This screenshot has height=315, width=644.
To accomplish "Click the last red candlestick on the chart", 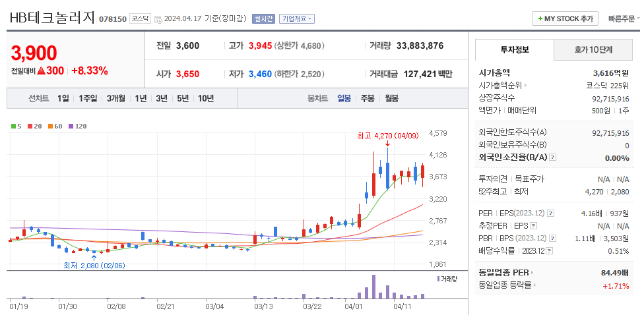I will coord(422,171).
